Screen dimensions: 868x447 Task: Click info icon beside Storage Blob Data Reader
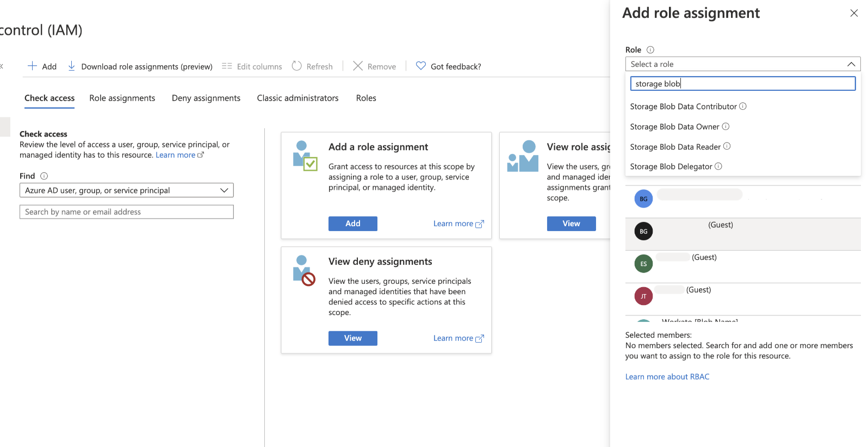click(727, 146)
